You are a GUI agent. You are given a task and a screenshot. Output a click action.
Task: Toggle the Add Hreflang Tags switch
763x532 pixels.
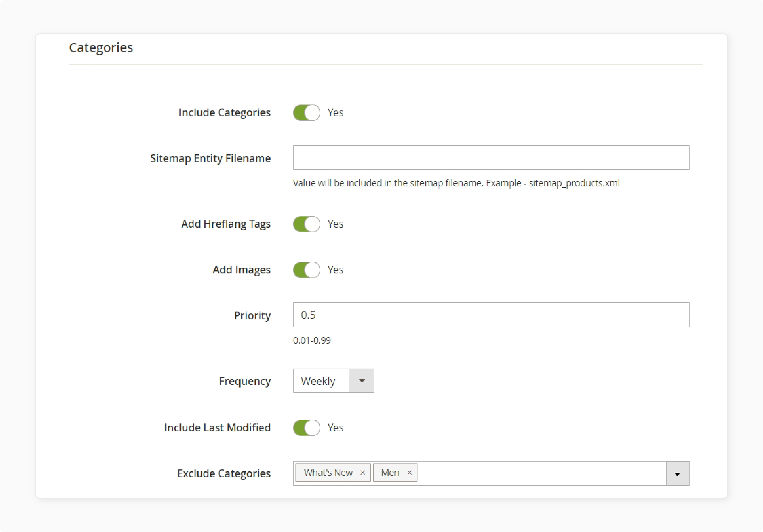306,224
